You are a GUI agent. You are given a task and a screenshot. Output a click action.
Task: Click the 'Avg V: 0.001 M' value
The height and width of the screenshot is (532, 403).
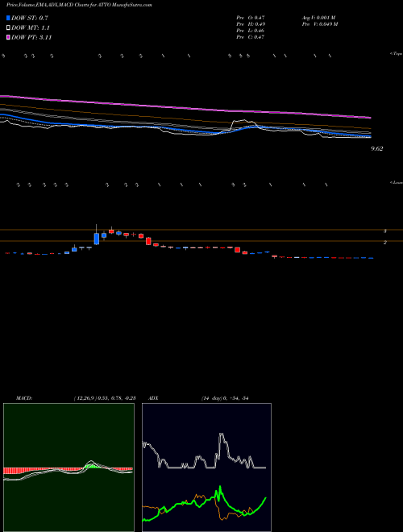[319, 17]
